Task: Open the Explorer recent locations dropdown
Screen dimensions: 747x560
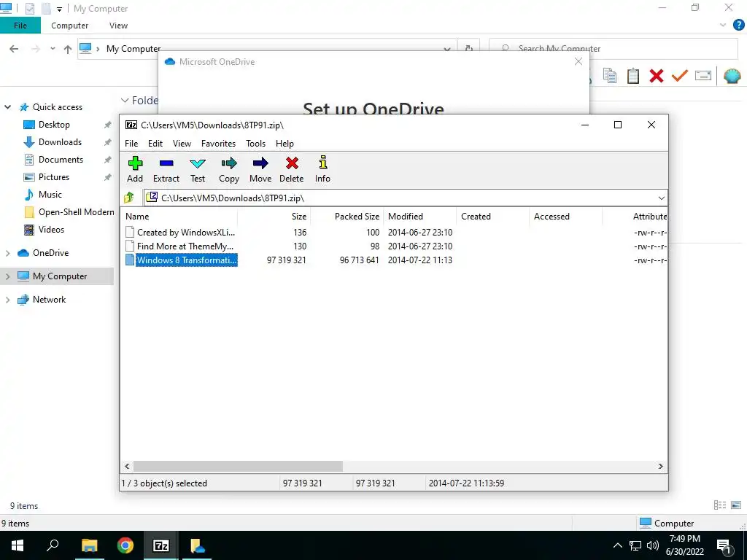Action: (x=53, y=49)
